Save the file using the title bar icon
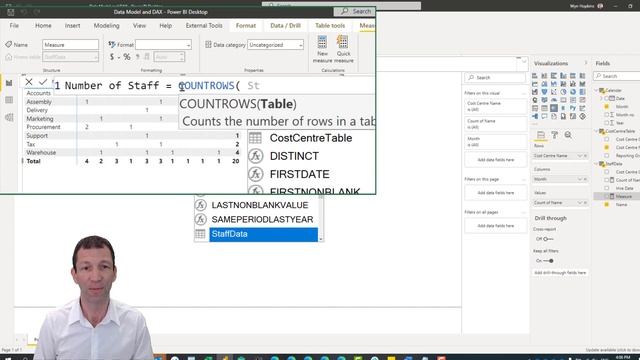 click(11, 12)
